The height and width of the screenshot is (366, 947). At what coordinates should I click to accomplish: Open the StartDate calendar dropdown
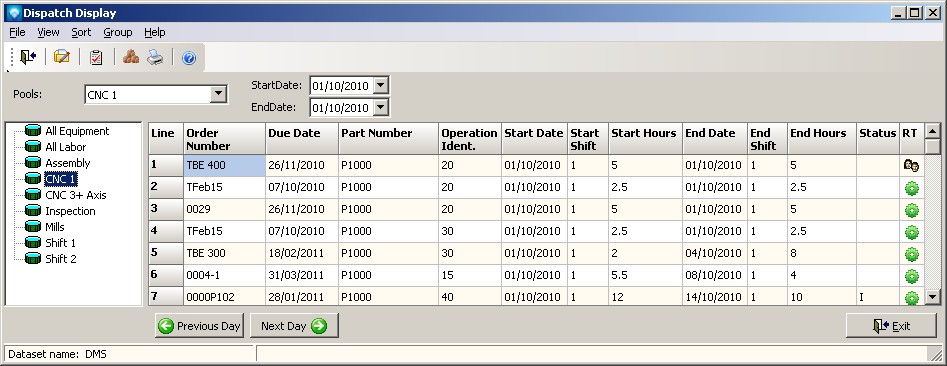tap(380, 86)
